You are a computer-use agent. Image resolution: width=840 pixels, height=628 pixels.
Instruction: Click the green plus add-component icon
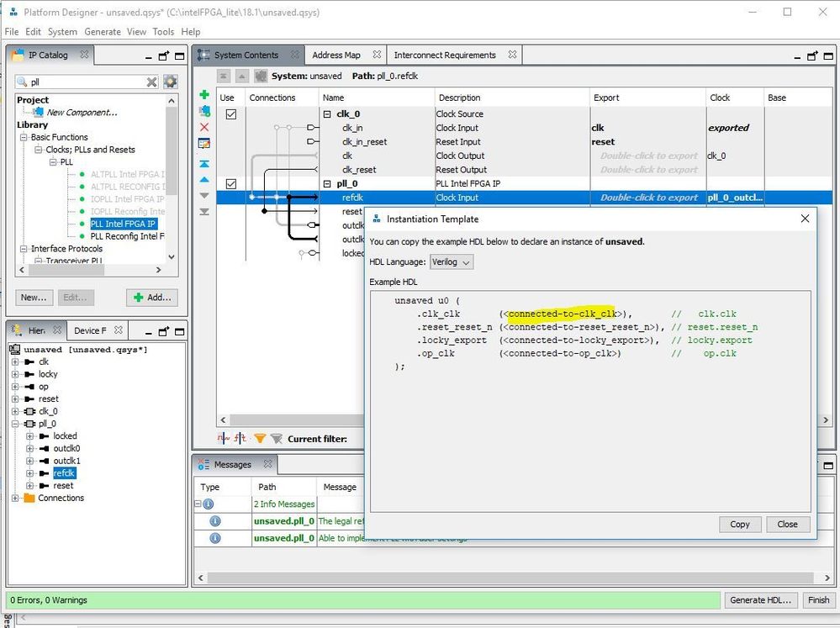tap(204, 95)
